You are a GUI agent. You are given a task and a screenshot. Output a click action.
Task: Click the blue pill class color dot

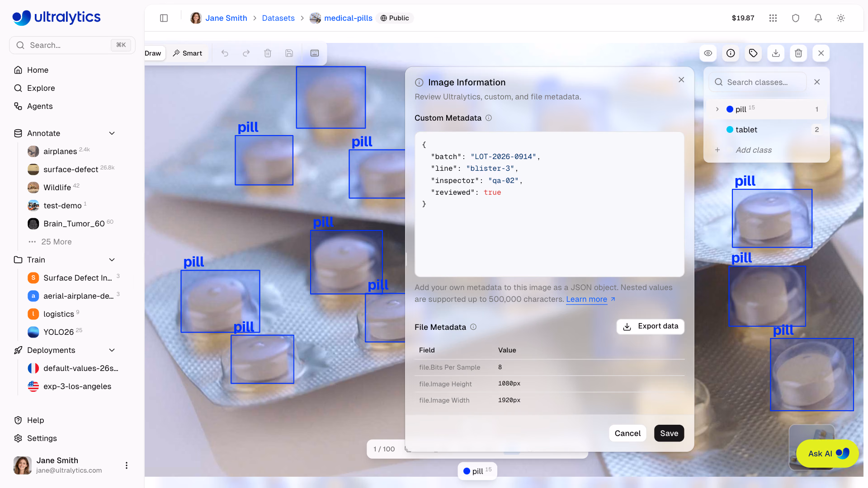[x=730, y=109]
